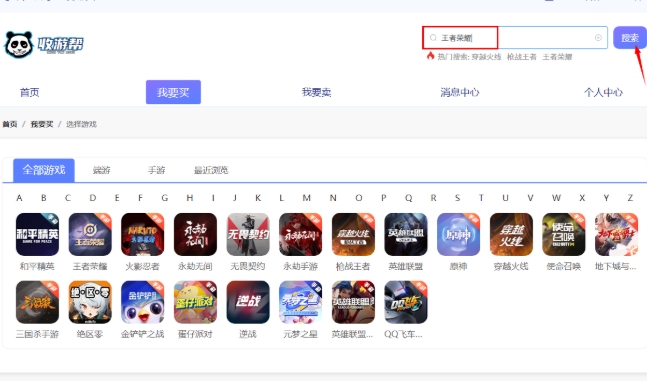Open the 枪战王者 game icon
The width and height of the screenshot is (647, 381).
[x=353, y=234]
